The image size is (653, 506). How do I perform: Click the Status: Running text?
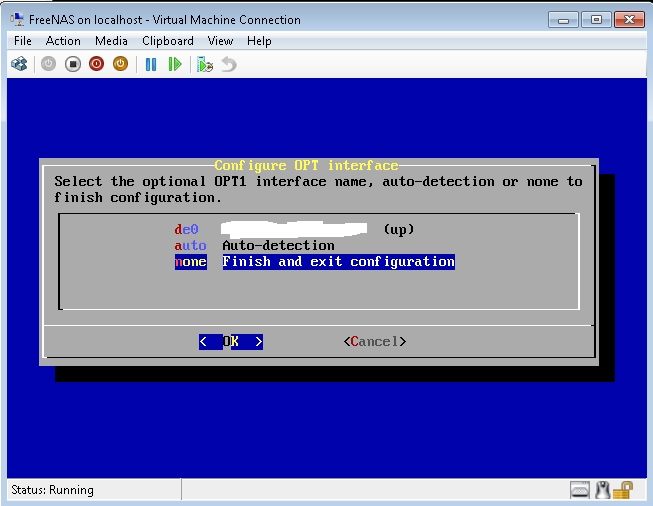coord(52,490)
